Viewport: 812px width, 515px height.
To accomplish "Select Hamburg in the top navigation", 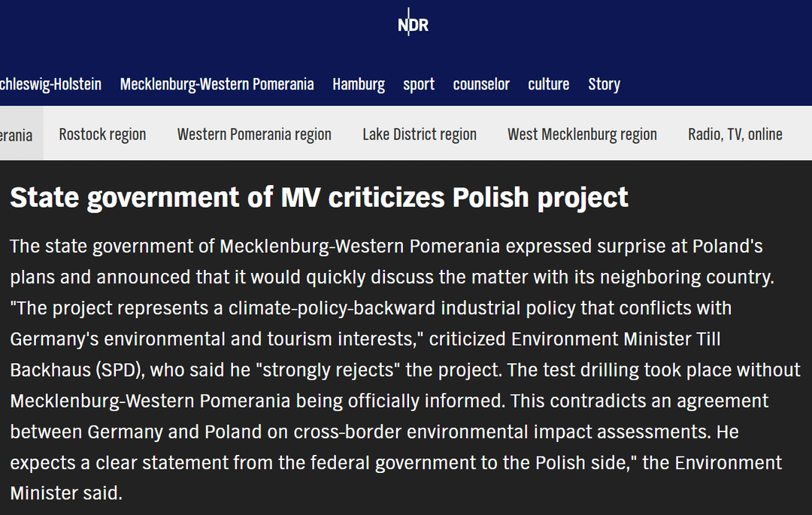I will click(x=359, y=84).
